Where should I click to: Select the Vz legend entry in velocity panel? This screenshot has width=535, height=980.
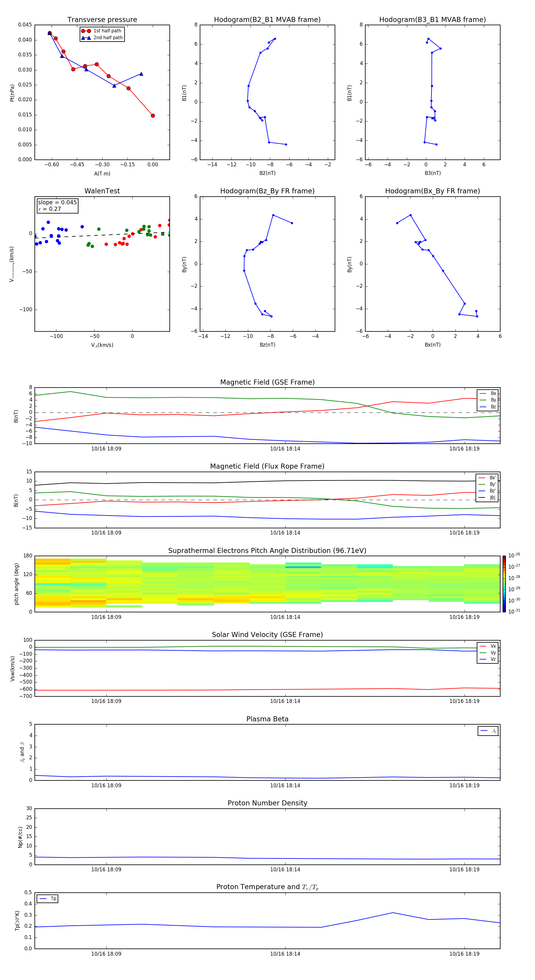[488, 659]
